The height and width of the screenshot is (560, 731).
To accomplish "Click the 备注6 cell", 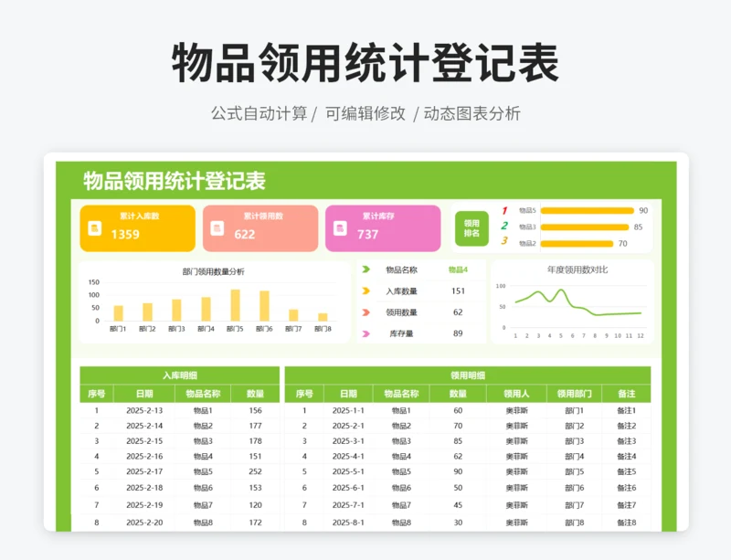I will [x=627, y=488].
